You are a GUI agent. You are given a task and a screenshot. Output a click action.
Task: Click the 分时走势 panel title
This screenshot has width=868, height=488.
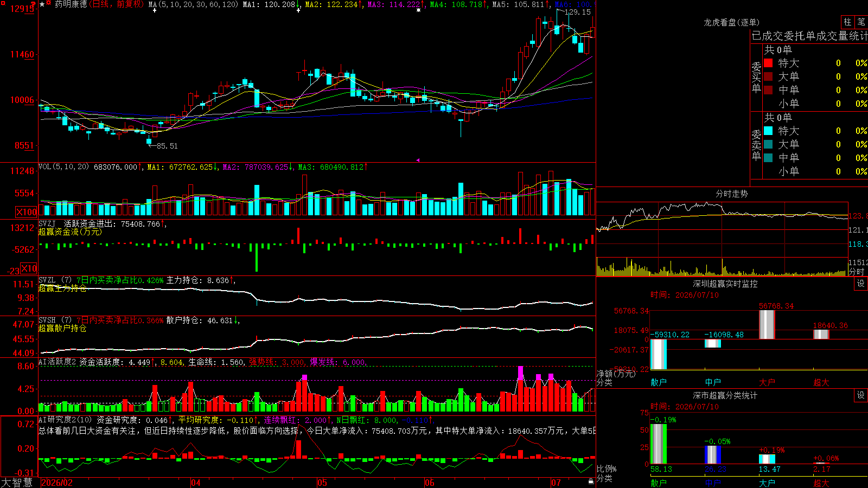731,194
